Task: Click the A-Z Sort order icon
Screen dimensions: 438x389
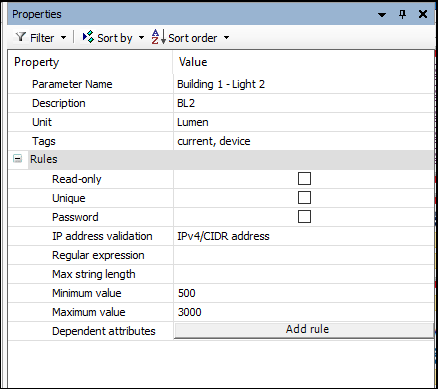Action: tap(158, 37)
